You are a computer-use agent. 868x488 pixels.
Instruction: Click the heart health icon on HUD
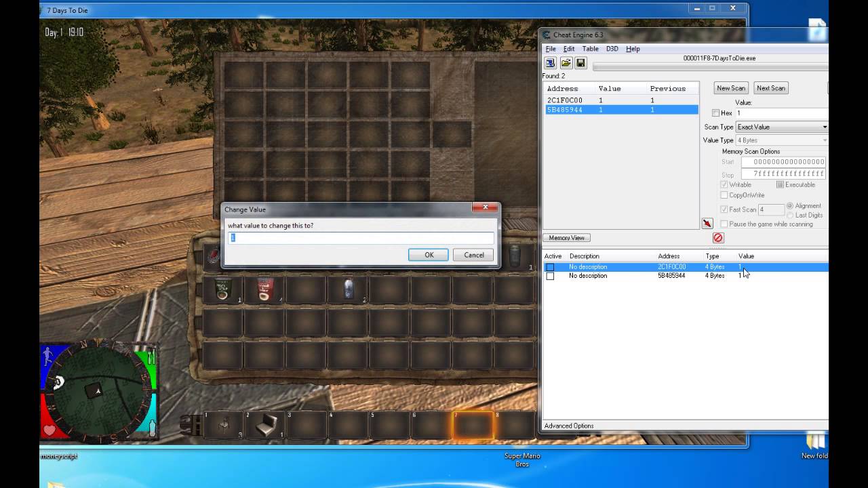click(x=50, y=430)
